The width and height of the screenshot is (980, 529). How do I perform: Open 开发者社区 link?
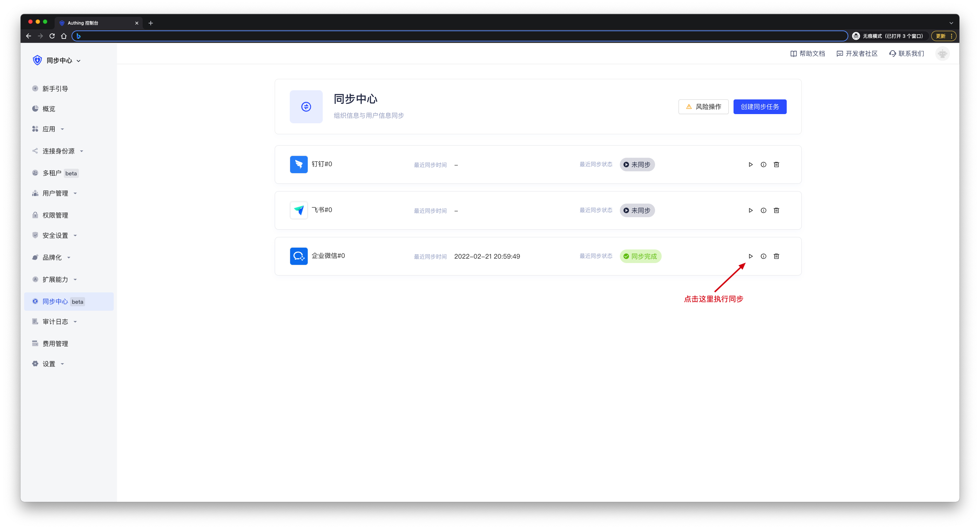click(857, 54)
